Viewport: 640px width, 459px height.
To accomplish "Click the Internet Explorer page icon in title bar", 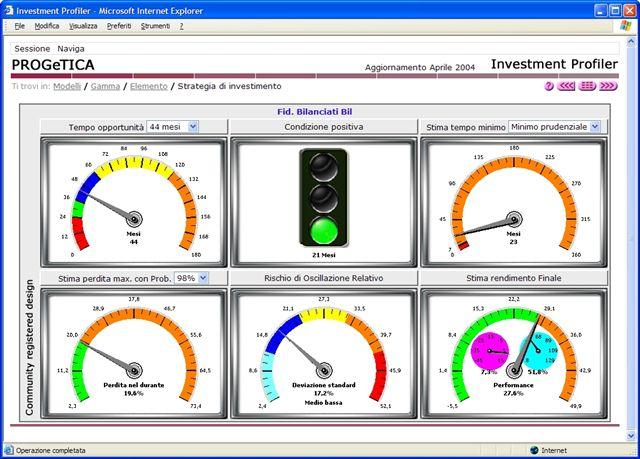I will click(9, 10).
